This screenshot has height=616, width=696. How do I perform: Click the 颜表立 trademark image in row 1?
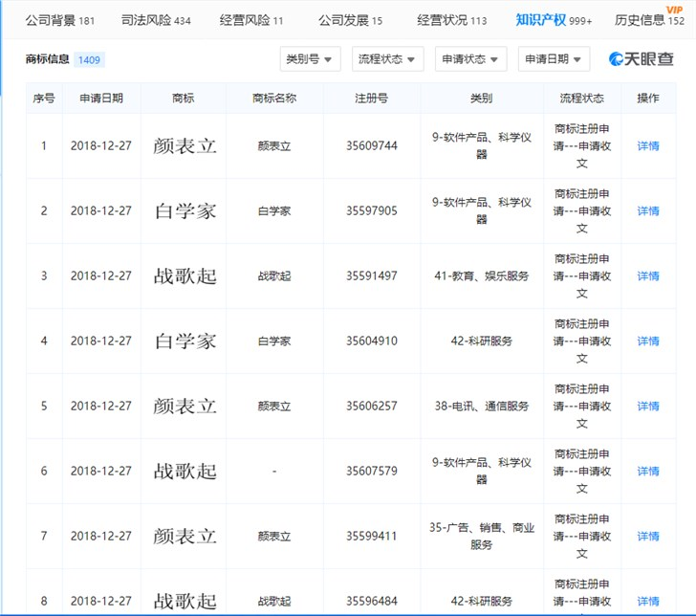185,146
